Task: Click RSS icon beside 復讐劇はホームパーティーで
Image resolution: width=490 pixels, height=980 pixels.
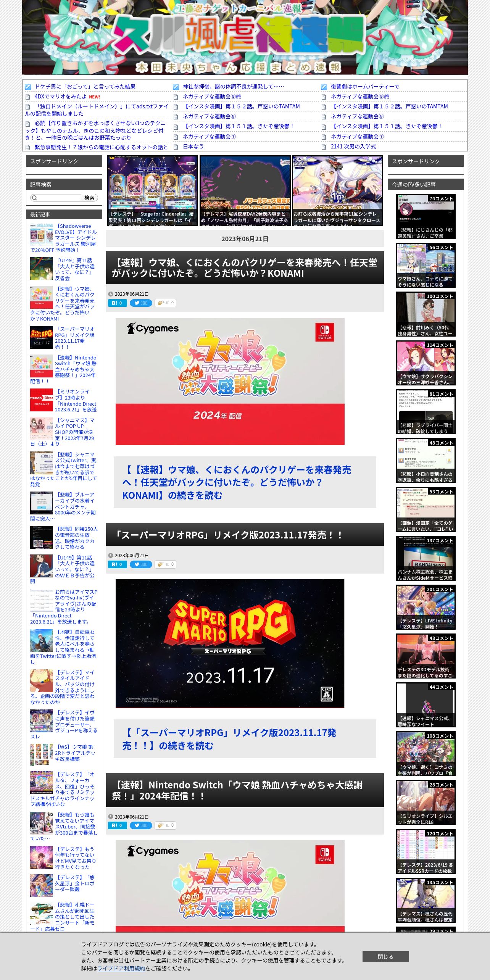Action: point(324,87)
